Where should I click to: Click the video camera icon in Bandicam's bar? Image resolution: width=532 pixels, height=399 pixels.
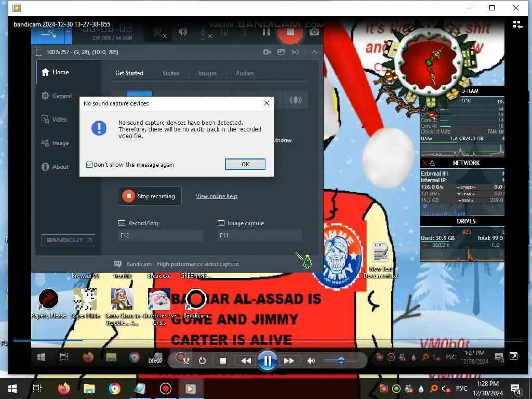[267, 52]
